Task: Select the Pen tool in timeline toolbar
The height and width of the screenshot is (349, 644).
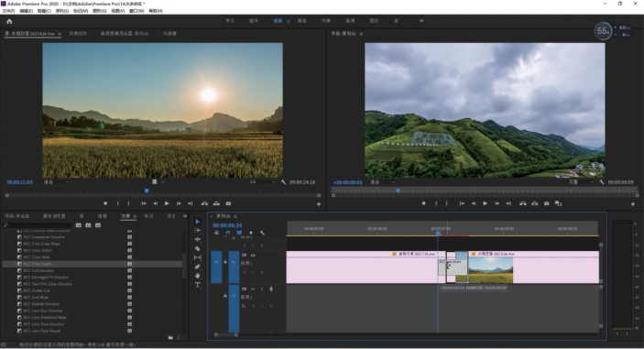Action: pos(197,267)
